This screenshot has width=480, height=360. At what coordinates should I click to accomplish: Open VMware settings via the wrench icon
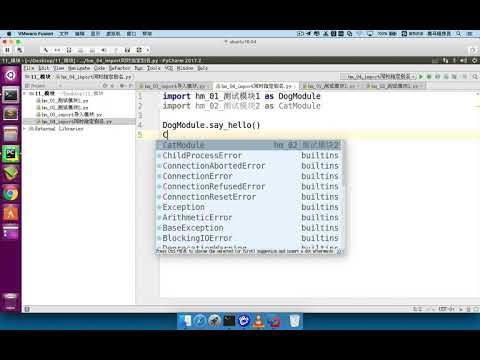click(46, 50)
